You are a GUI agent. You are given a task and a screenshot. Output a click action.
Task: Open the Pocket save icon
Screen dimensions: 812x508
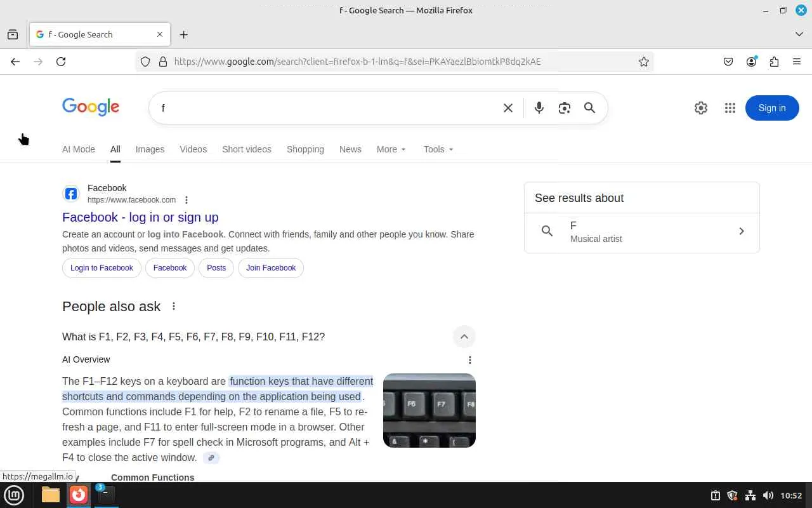point(728,62)
